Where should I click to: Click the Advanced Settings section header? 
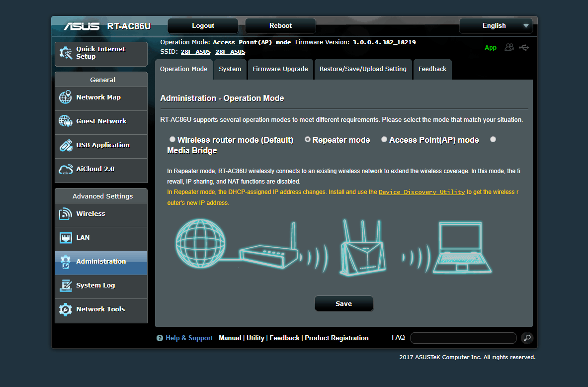coord(101,196)
